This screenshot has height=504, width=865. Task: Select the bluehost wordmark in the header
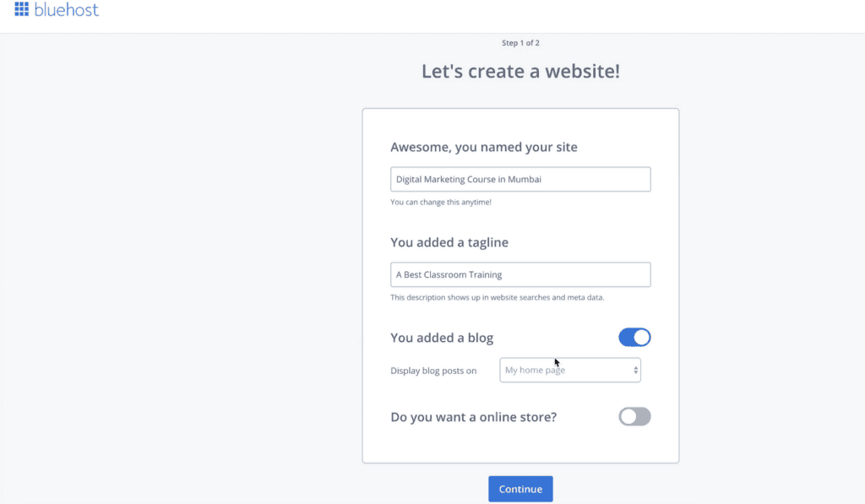[64, 10]
